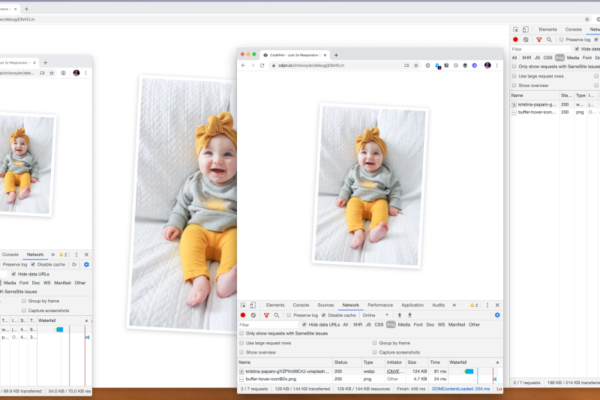Reload page in center browser window
600x400 pixels.
(262, 65)
